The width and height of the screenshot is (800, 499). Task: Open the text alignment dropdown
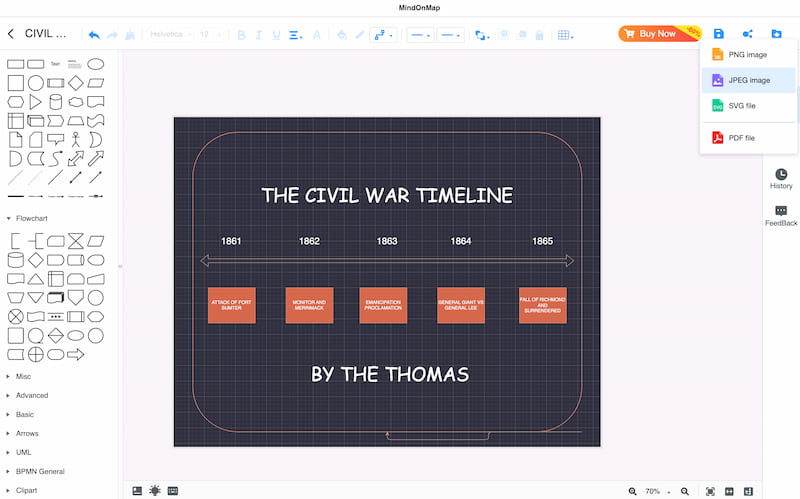pos(295,35)
